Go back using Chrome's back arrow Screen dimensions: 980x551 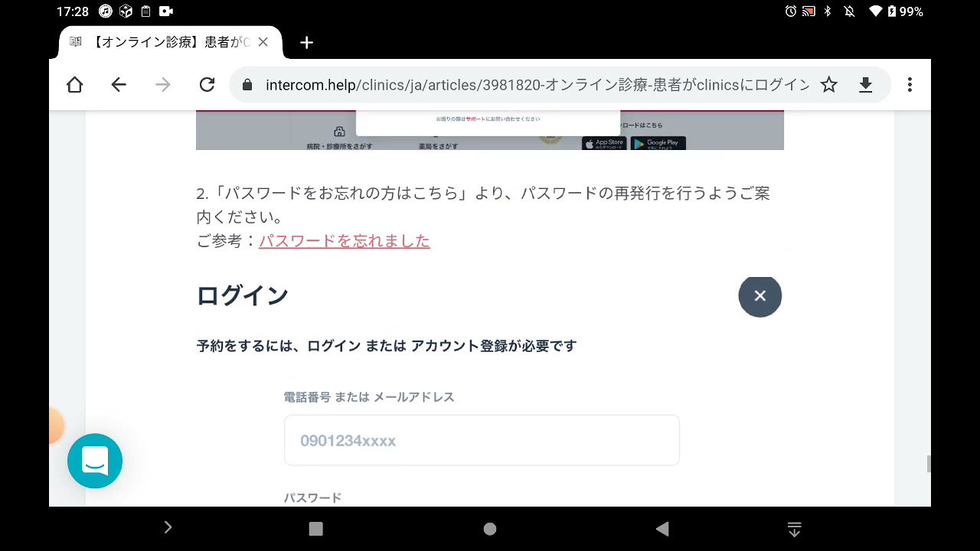119,85
